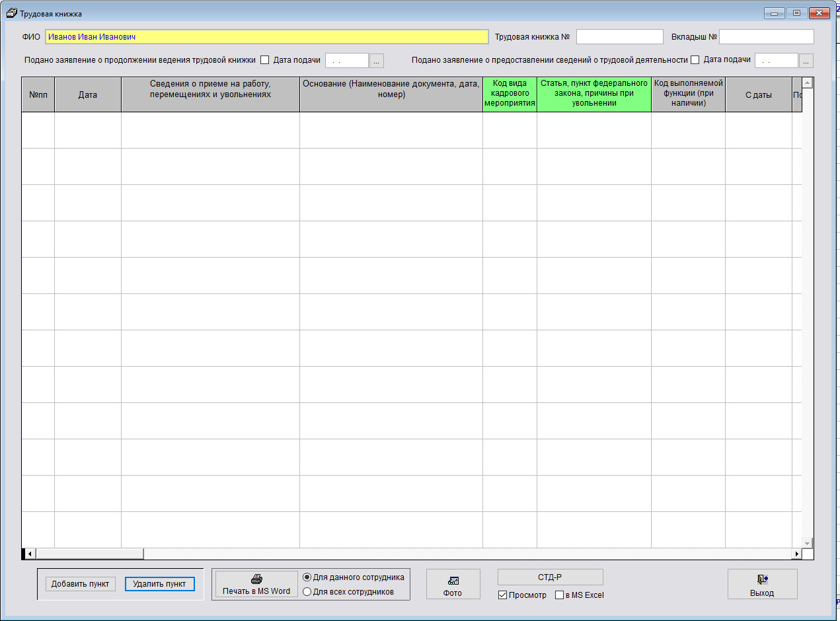Click the vertical scrollbar down arrow
Image resolution: width=840 pixels, height=621 pixels.
(x=807, y=542)
